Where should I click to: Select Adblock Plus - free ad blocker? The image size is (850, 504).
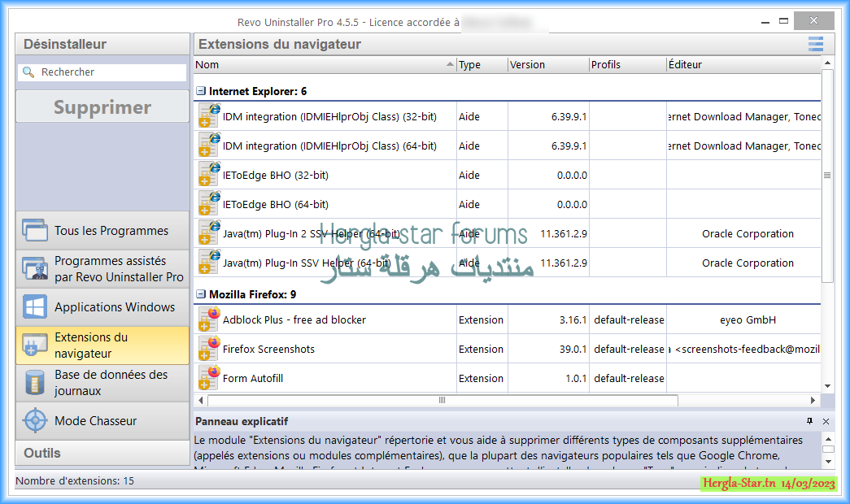[294, 319]
